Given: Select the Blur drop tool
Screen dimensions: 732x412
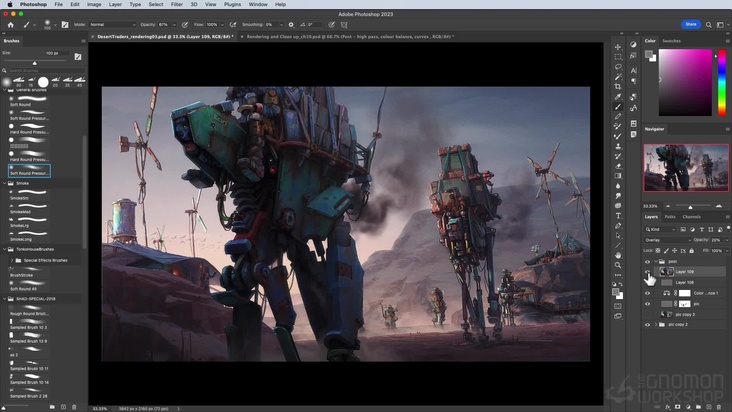Looking at the screenshot, I should (x=618, y=186).
